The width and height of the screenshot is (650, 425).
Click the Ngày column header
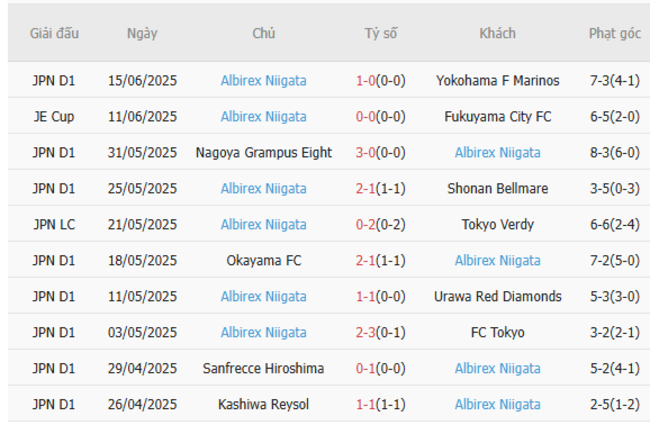[x=142, y=34]
